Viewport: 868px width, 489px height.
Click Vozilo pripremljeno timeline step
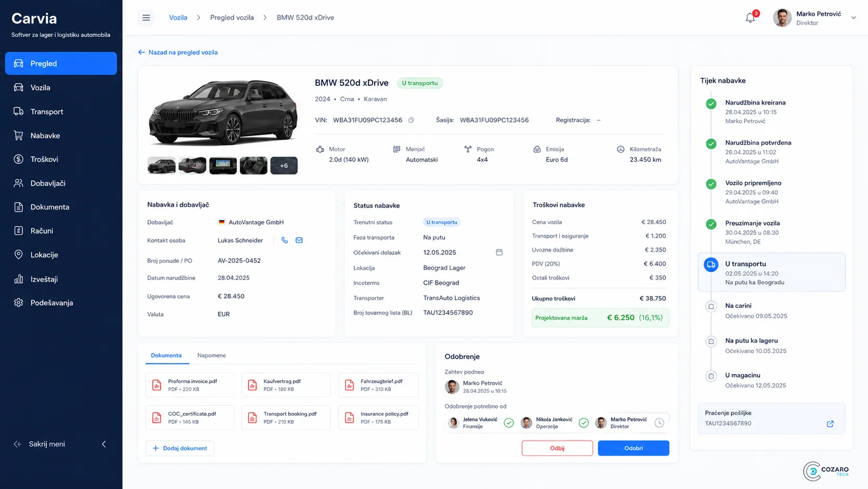pos(753,183)
